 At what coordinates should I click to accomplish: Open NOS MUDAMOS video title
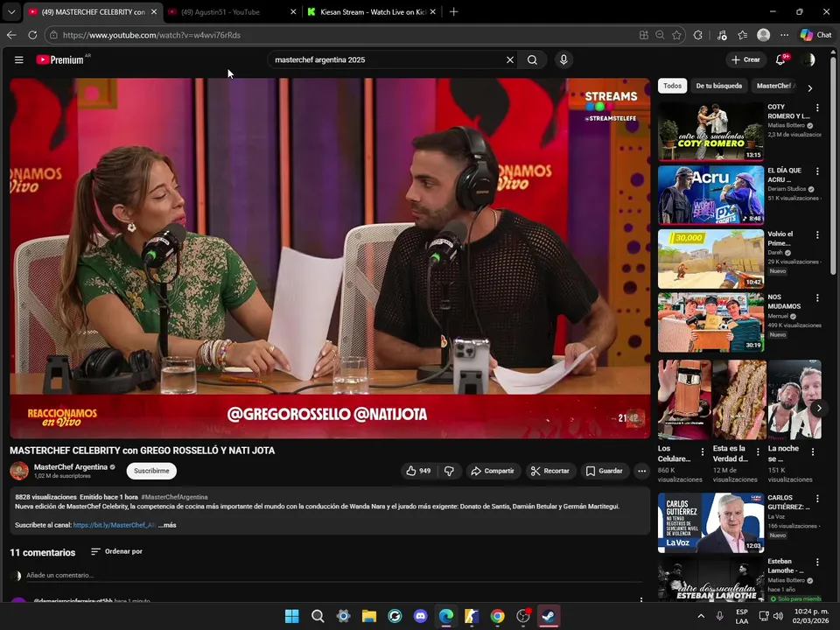point(784,302)
